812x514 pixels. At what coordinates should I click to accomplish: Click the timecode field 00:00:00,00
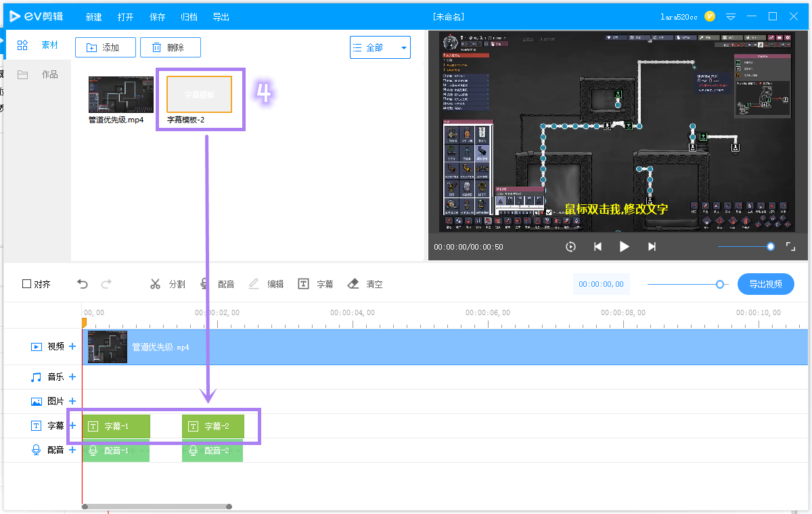click(x=601, y=284)
